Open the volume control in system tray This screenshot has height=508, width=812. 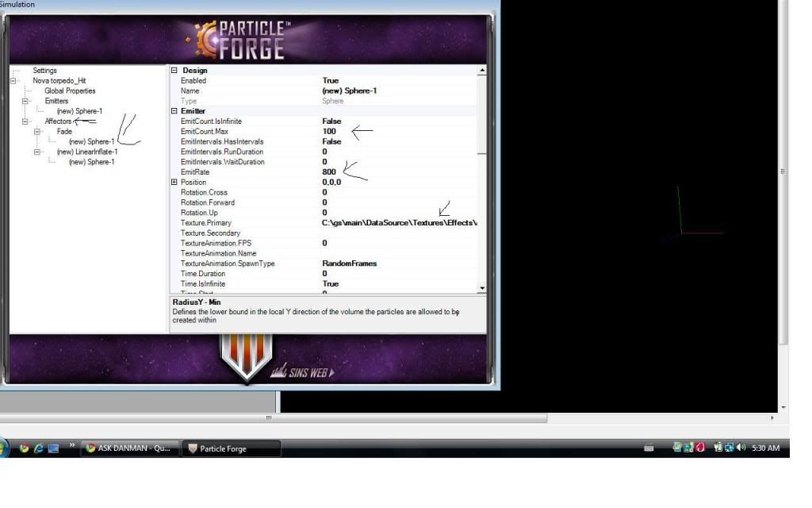pos(741,448)
